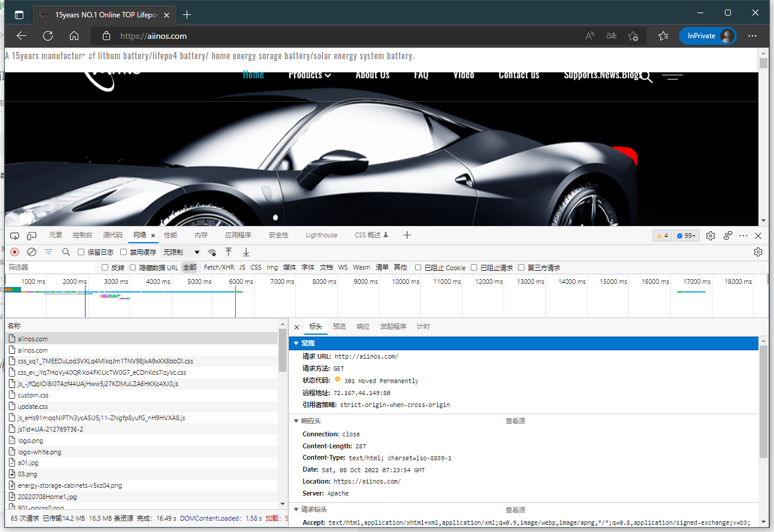Screen dimensions: 774x532
Task: Add a new DevTools tool with plus
Action: 407,235
